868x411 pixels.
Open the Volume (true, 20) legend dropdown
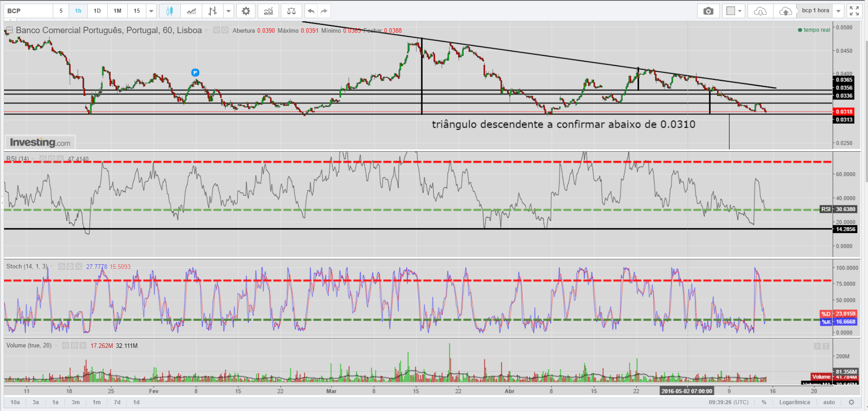[x=56, y=346]
